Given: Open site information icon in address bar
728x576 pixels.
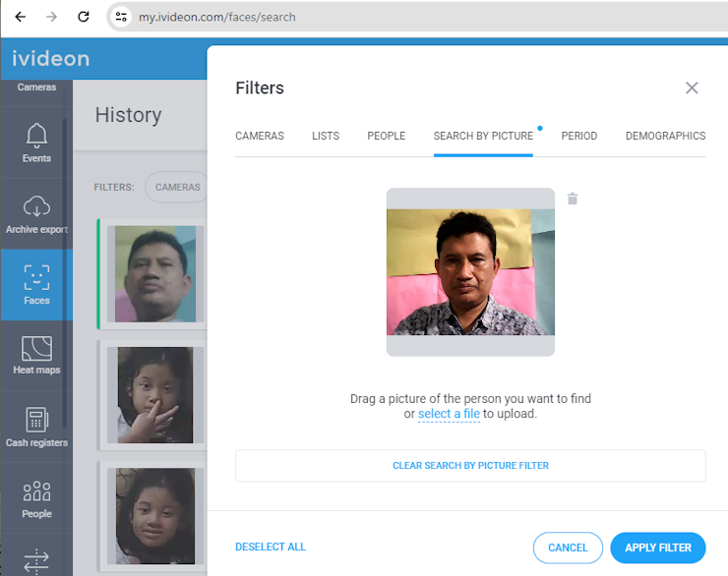Looking at the screenshot, I should pos(121,17).
